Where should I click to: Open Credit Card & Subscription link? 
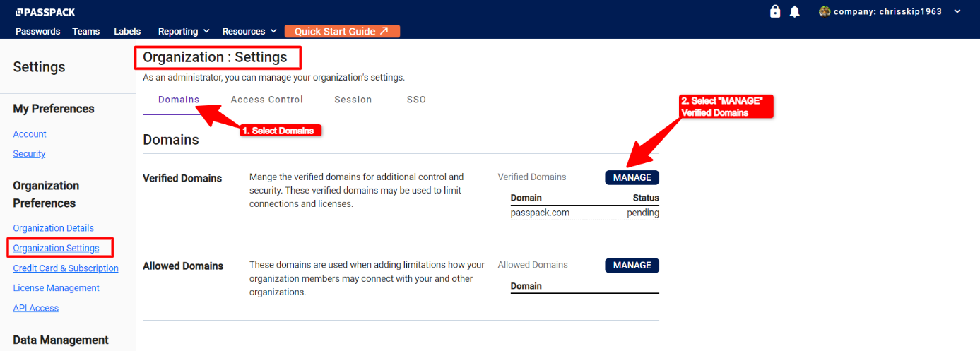[x=66, y=268]
